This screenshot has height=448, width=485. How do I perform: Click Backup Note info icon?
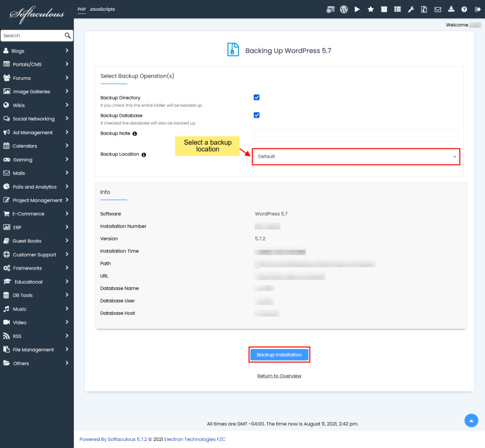[135, 134]
